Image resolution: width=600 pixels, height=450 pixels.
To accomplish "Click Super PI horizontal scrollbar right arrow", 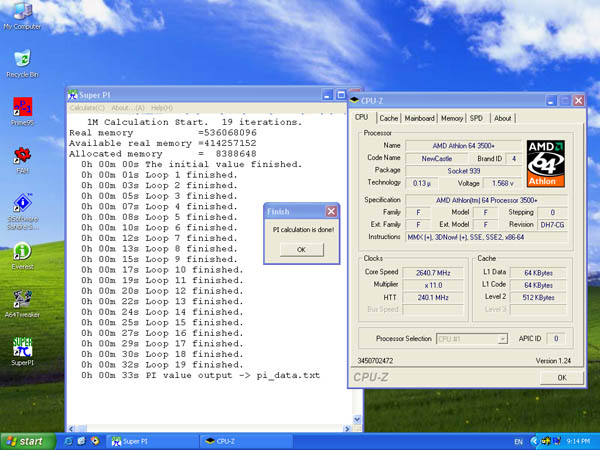I will (x=347, y=429).
